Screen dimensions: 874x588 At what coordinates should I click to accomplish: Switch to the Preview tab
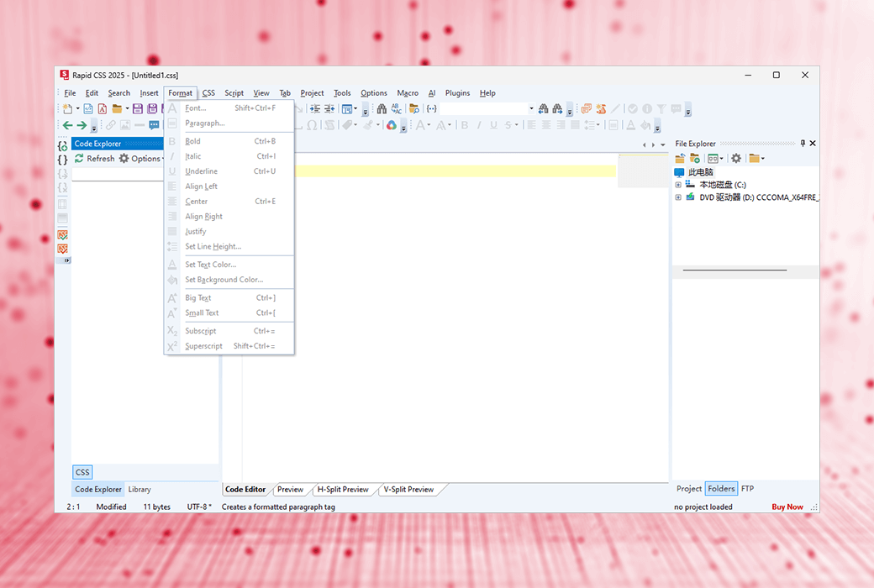click(291, 490)
